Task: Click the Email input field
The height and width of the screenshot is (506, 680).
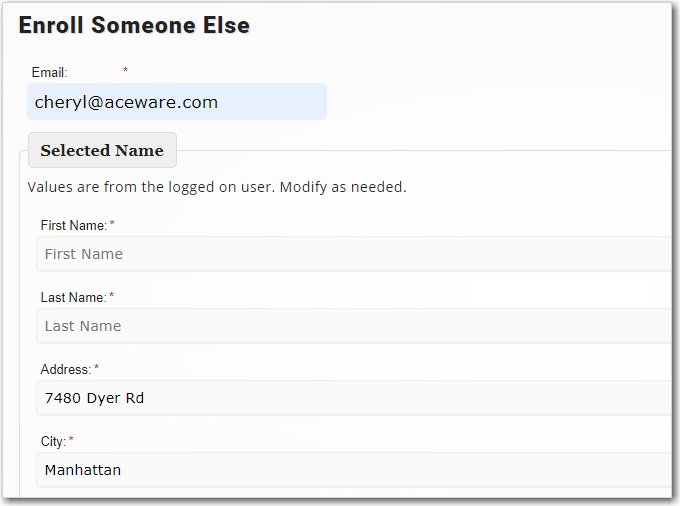Action: [177, 102]
